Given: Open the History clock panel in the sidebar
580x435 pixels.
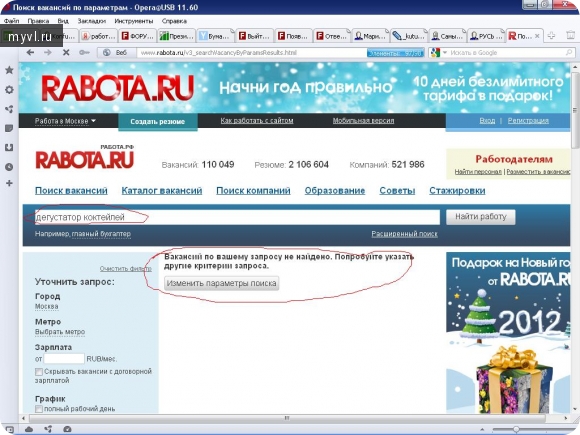Looking at the screenshot, I should coord(9,167).
